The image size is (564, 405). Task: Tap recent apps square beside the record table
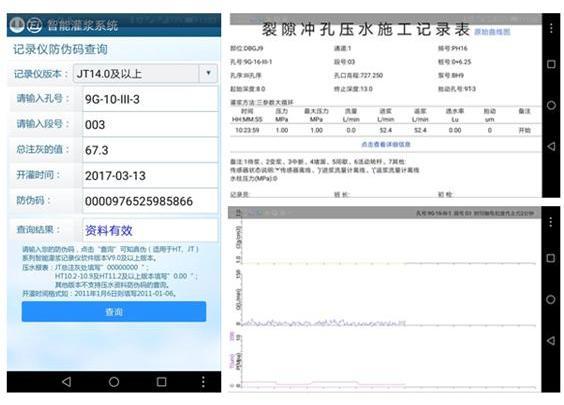click(x=551, y=64)
